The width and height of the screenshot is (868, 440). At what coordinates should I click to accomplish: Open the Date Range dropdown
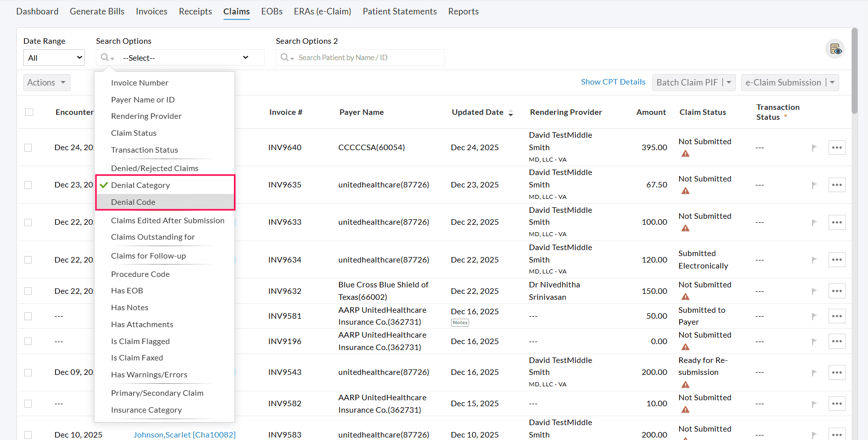(54, 58)
